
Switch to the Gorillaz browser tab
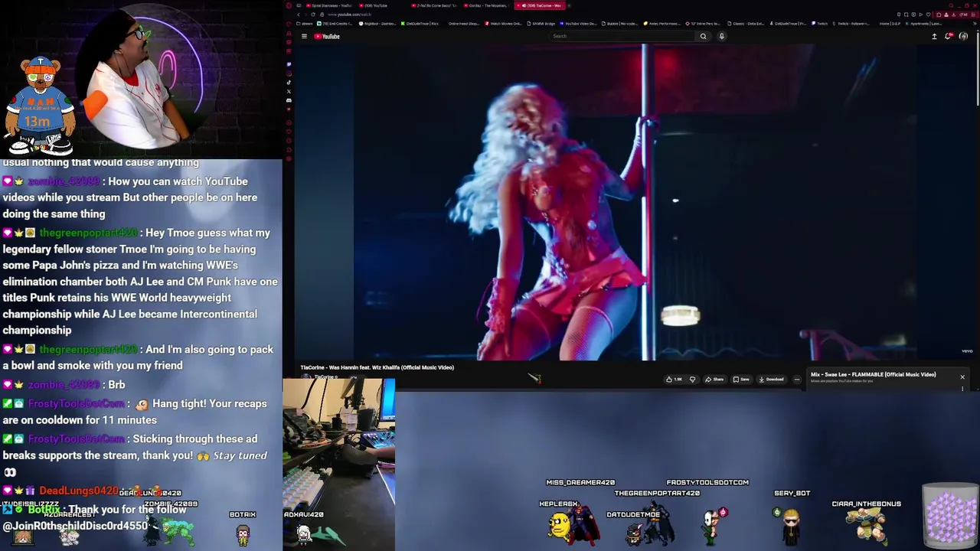point(486,5)
